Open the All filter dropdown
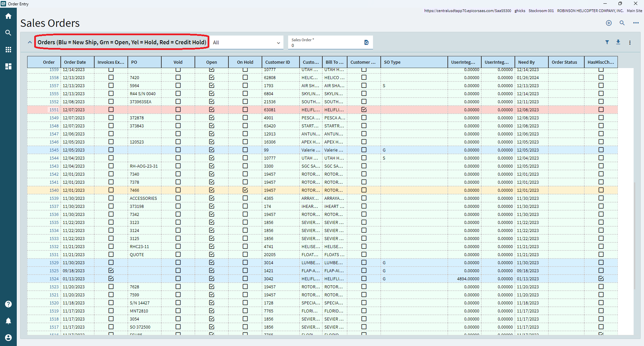 [x=247, y=43]
